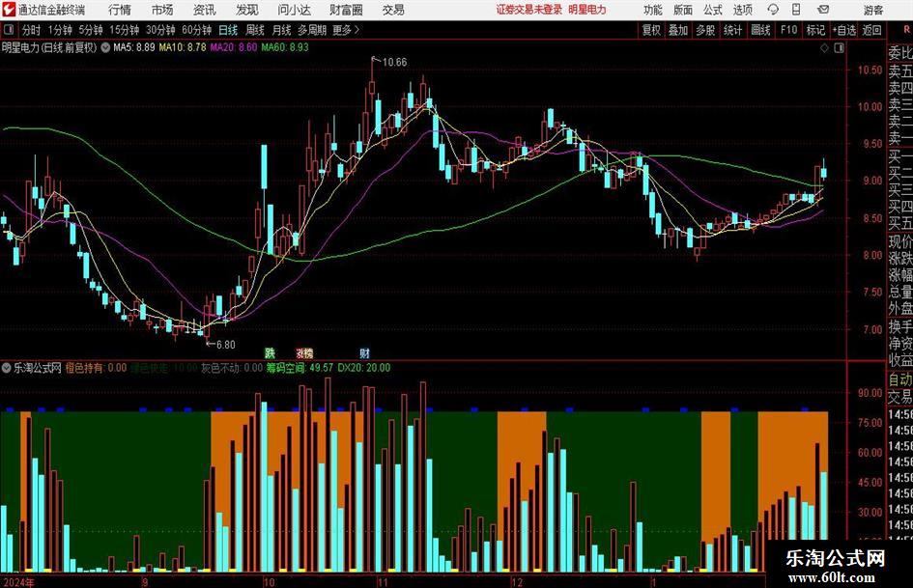Click the 2024年 date axis label

18,582
